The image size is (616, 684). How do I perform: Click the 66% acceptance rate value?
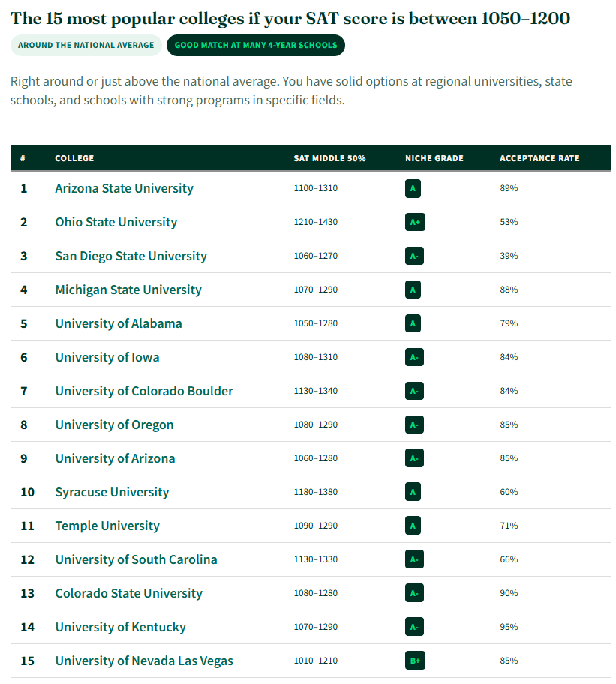[509, 559]
